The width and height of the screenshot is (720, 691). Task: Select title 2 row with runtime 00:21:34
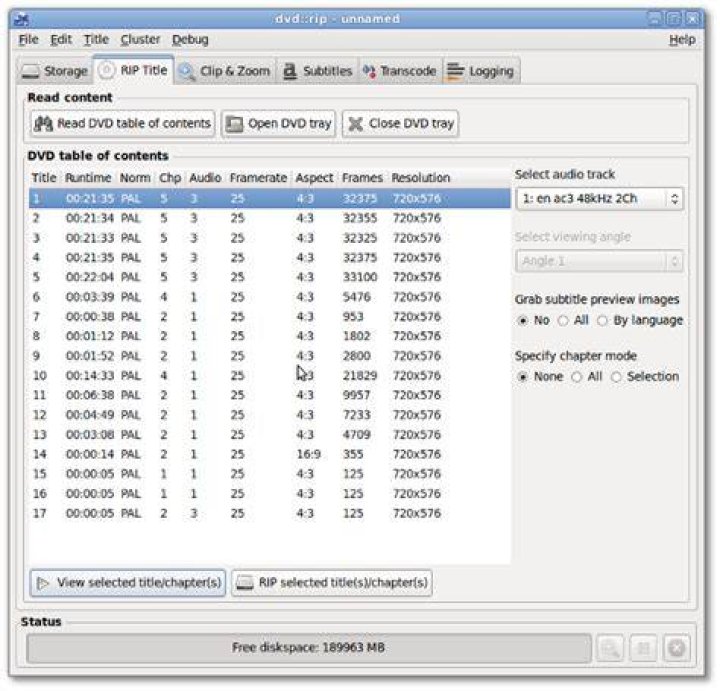pos(270,219)
